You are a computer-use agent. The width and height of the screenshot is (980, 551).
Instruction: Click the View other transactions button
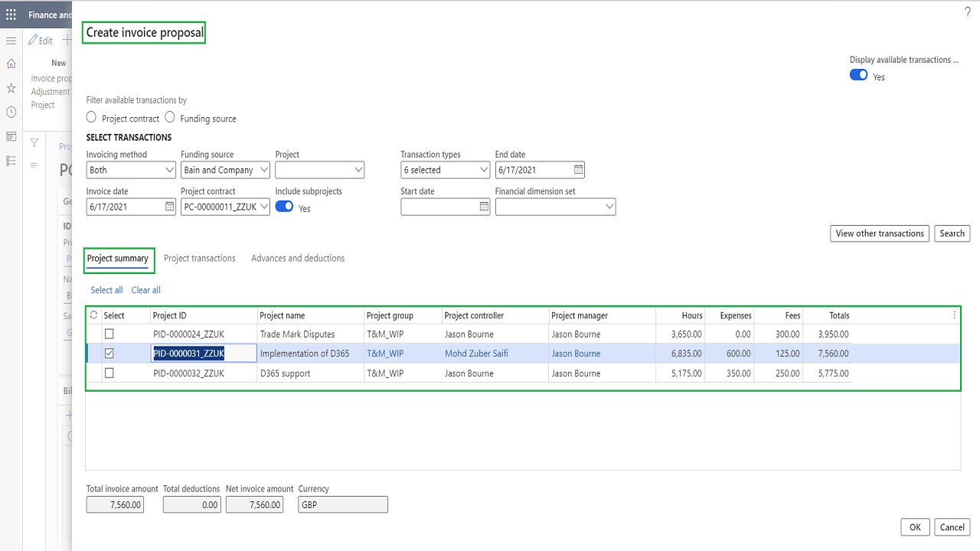coord(880,233)
